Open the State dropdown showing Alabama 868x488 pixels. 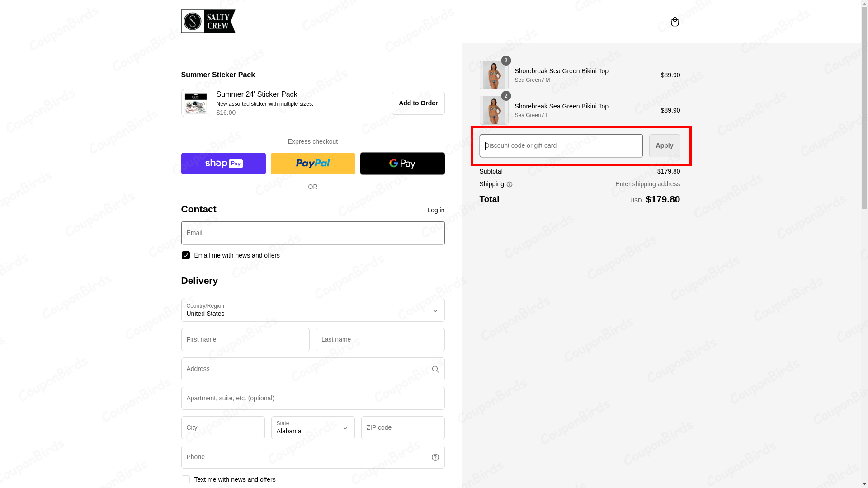point(312,428)
